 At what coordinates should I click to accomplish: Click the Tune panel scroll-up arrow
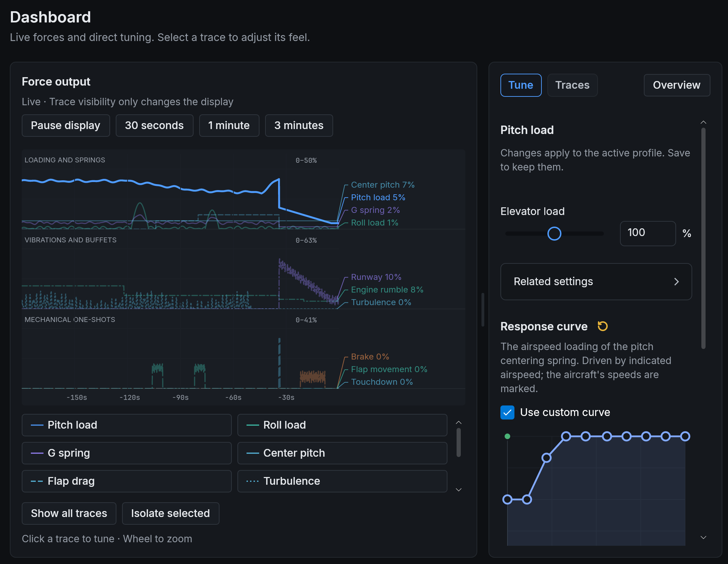[703, 122]
